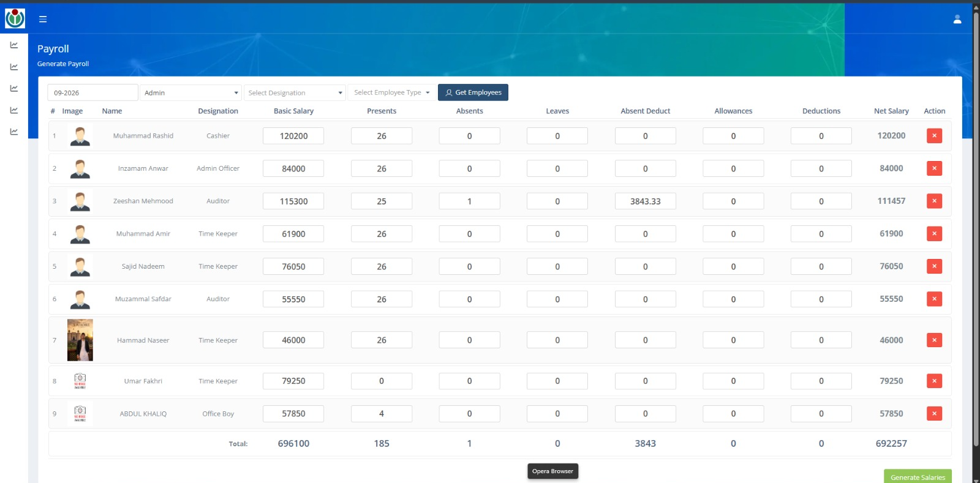Click Hammad Naseer's profile photo
980x483 pixels.
click(80, 340)
